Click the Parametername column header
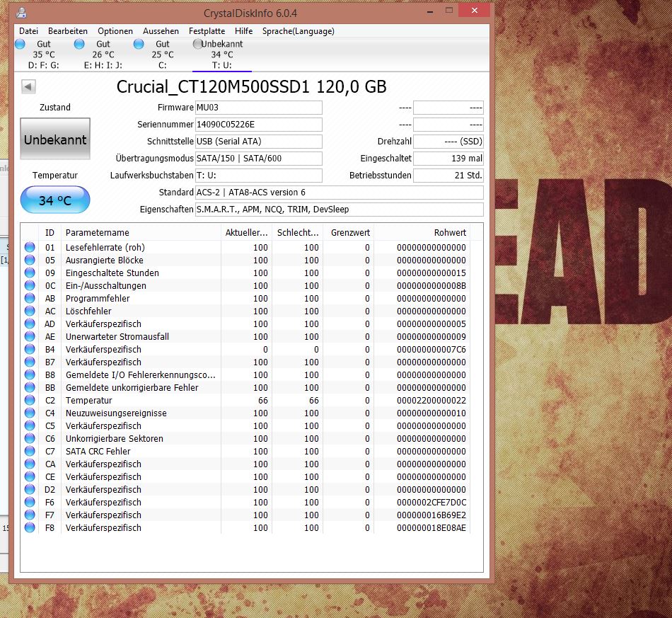Image resolution: width=672 pixels, height=618 pixels. 141,232
